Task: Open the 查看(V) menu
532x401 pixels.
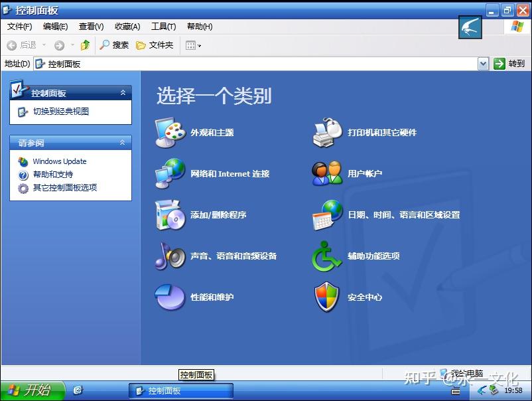Action: [x=92, y=27]
